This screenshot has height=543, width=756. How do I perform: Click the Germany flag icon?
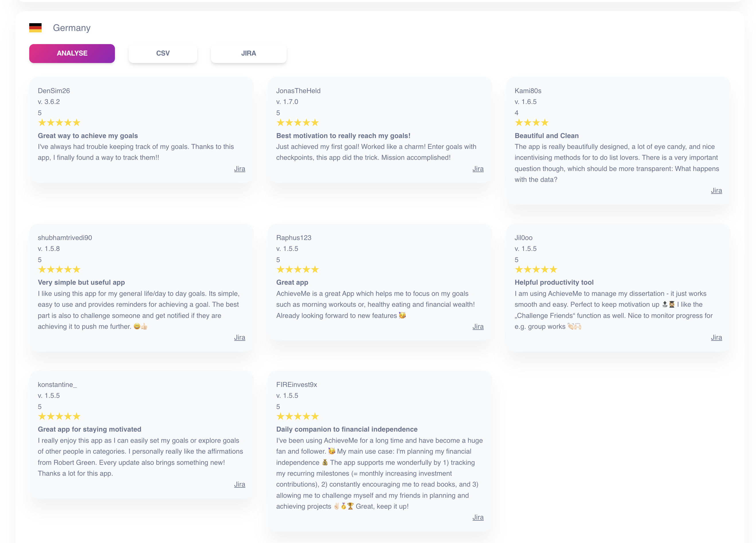tap(35, 28)
